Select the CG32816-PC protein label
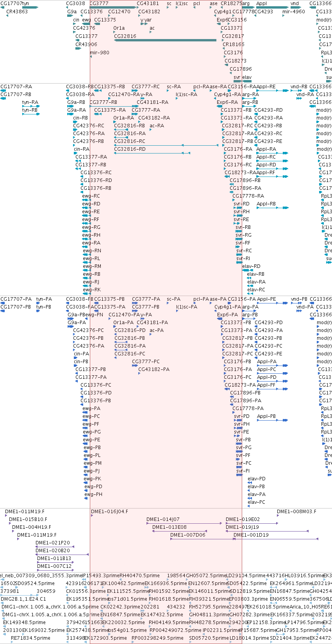The image size is (332, 644). pyautogui.click(x=130, y=354)
